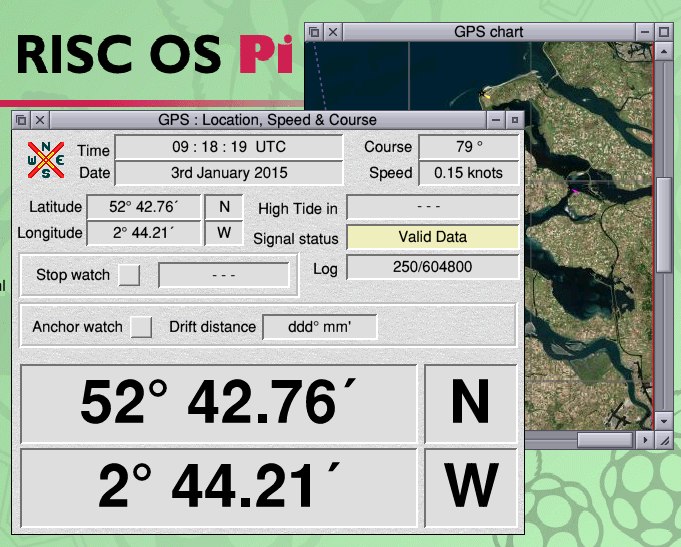Enable the Anchor watch checkbox

(x=141, y=327)
